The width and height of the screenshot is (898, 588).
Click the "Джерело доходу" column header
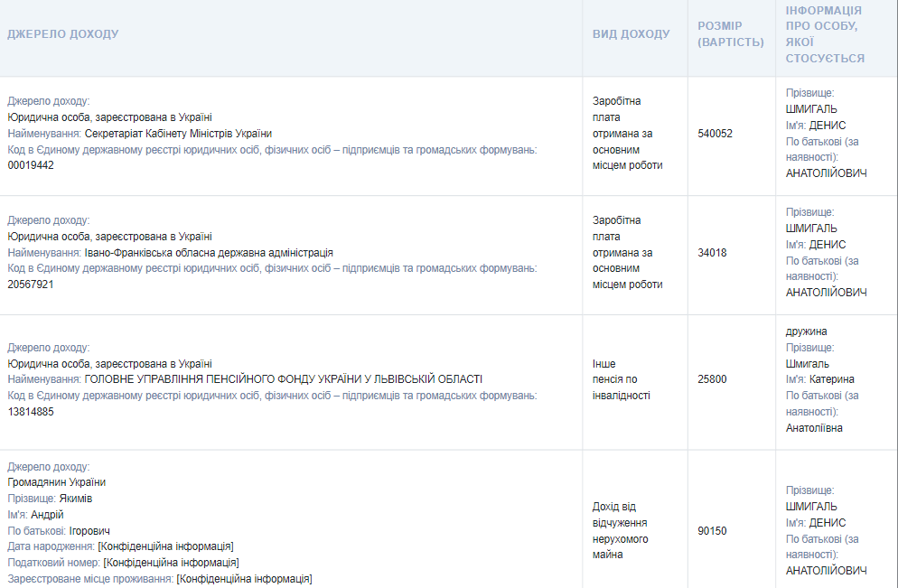[63, 34]
